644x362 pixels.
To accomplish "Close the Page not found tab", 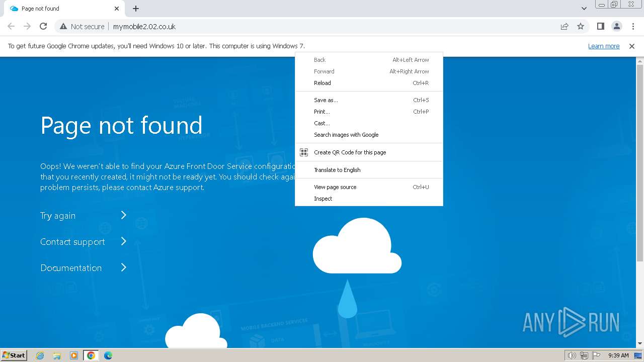I will (x=117, y=9).
